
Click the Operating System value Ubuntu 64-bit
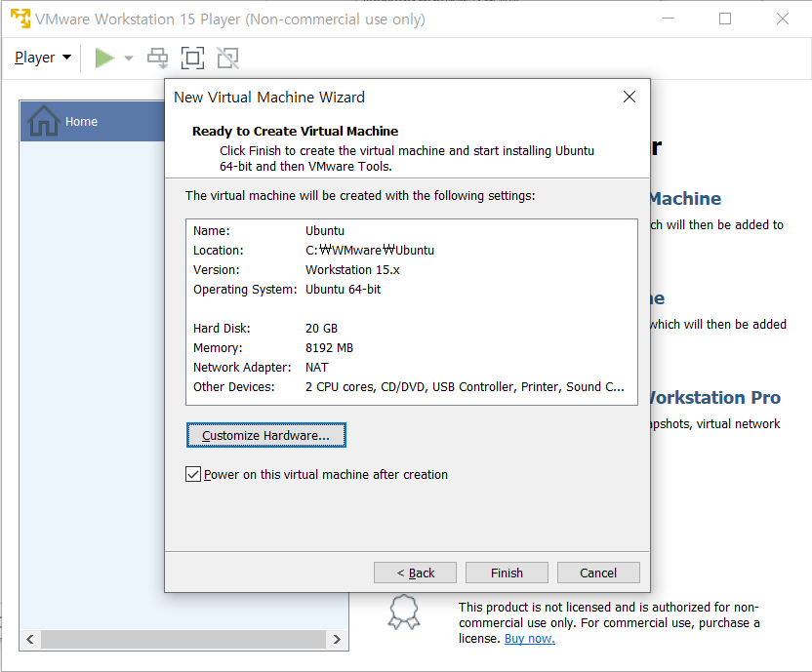[343, 289]
